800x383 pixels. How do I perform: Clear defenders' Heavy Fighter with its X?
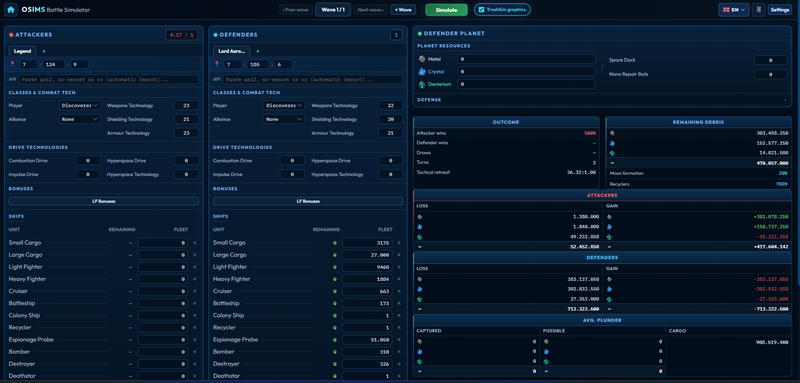[399, 279]
